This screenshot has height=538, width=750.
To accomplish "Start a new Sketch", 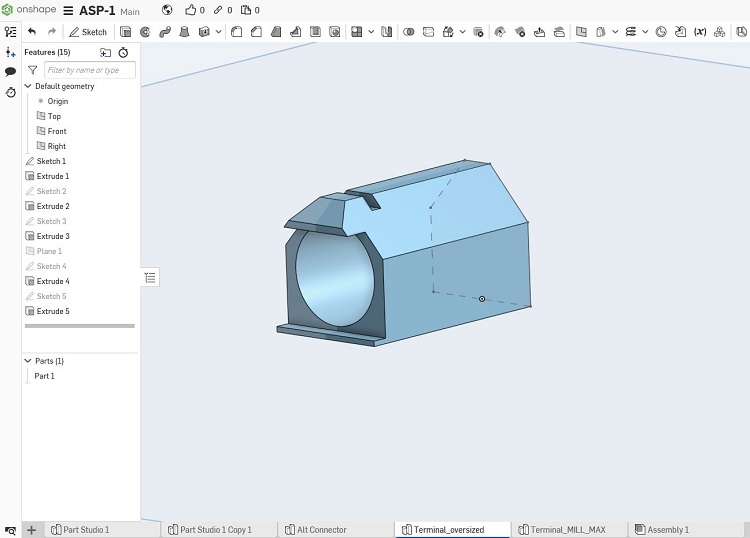I will click(x=88, y=32).
